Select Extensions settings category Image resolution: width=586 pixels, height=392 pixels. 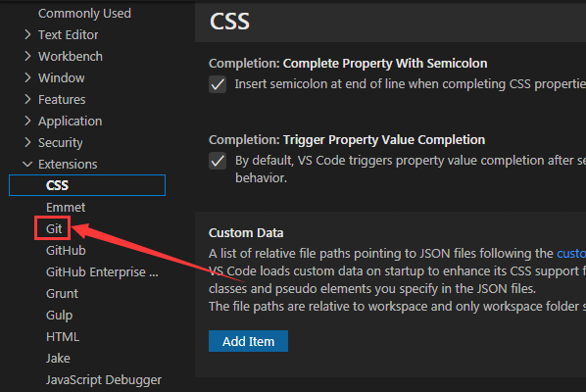(68, 164)
